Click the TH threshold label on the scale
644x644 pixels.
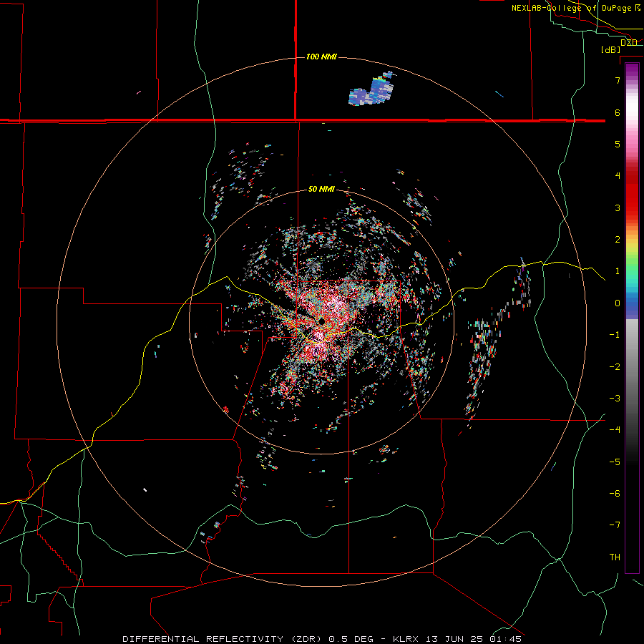615,557
